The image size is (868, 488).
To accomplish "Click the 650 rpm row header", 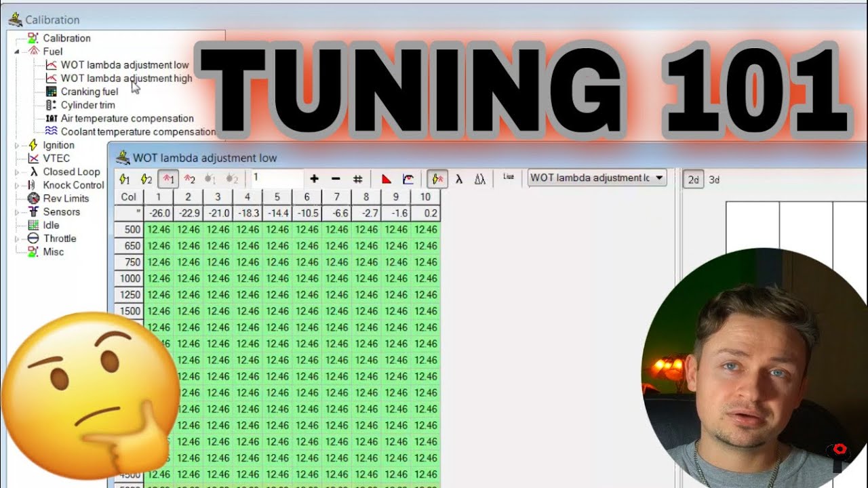I will pos(129,246).
